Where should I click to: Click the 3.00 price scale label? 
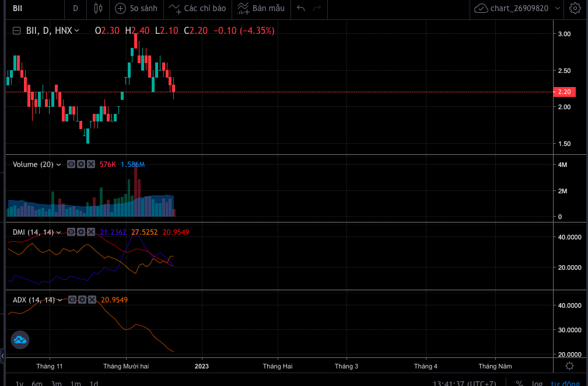pos(565,34)
